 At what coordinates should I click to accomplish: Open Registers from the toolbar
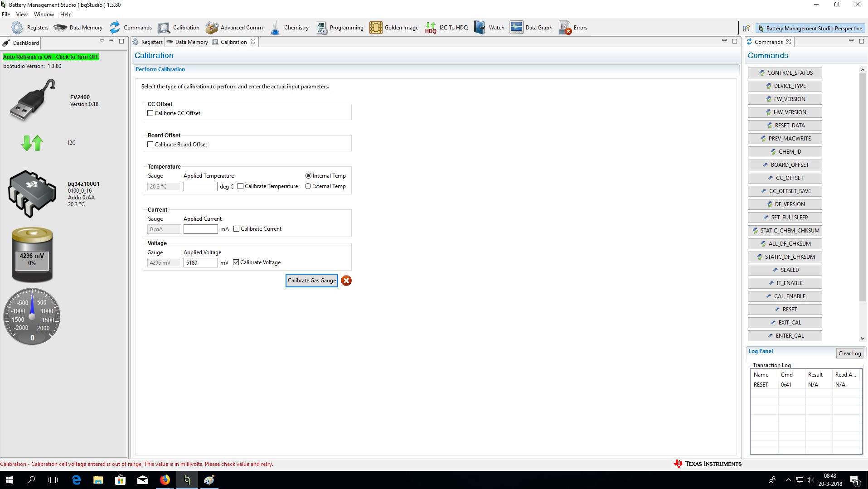pos(30,28)
